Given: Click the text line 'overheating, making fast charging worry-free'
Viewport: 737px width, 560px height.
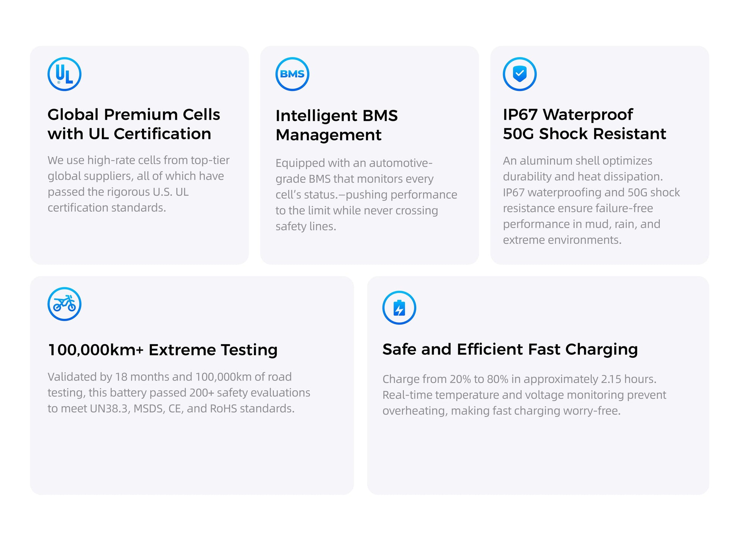Looking at the screenshot, I should pyautogui.click(x=501, y=411).
